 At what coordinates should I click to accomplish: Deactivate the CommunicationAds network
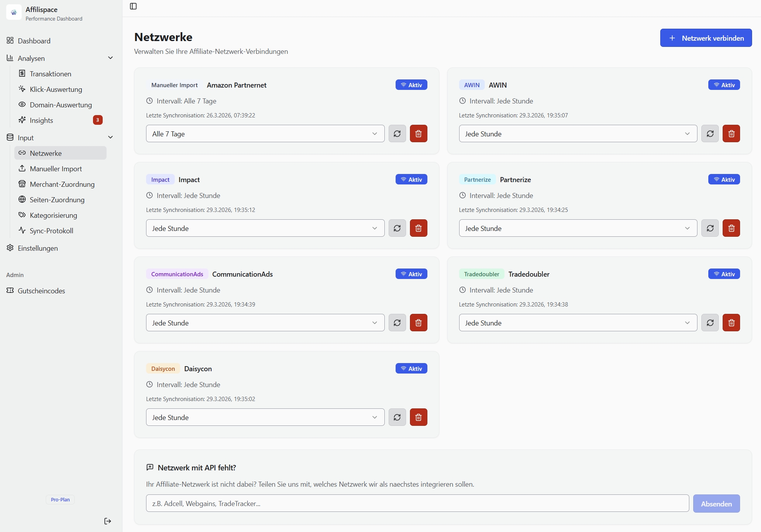click(411, 274)
